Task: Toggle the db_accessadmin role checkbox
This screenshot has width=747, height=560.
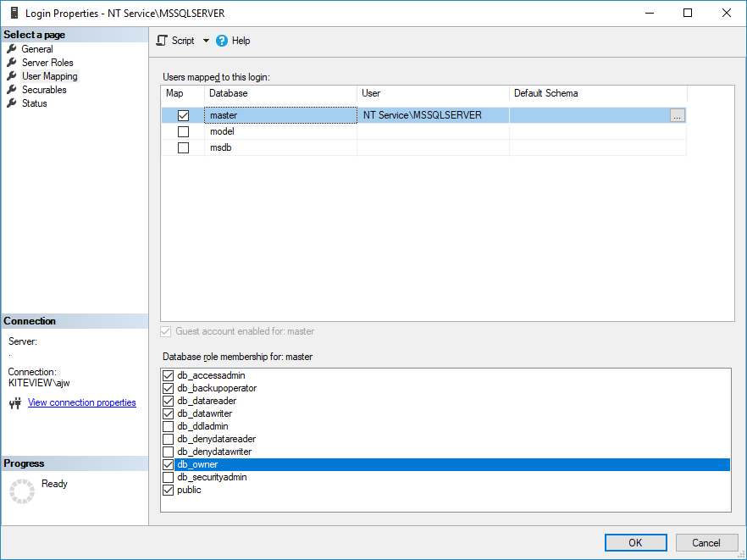Action: point(169,375)
